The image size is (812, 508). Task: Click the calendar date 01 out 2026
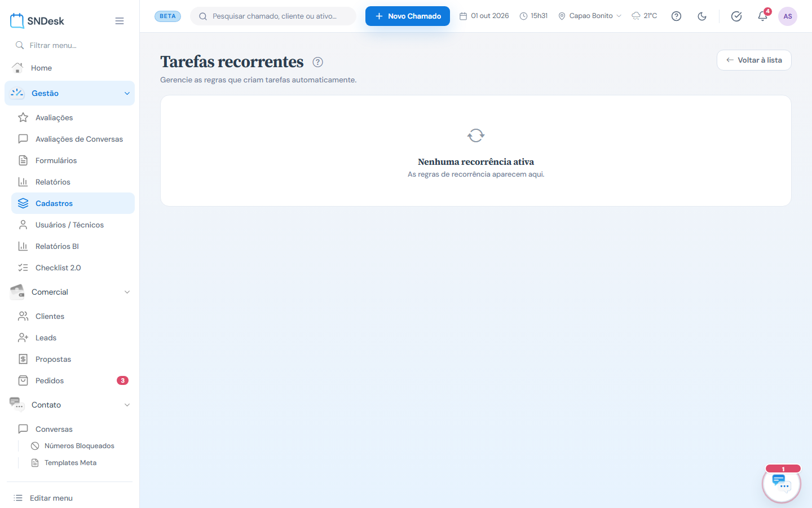(x=484, y=16)
